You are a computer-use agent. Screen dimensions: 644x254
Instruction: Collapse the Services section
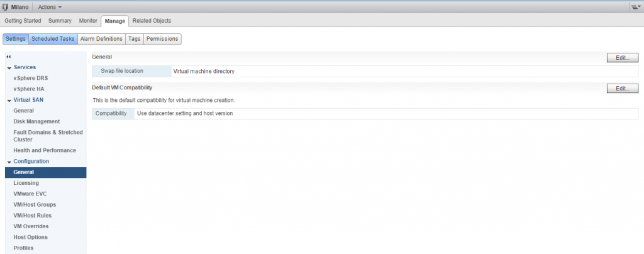pos(9,68)
